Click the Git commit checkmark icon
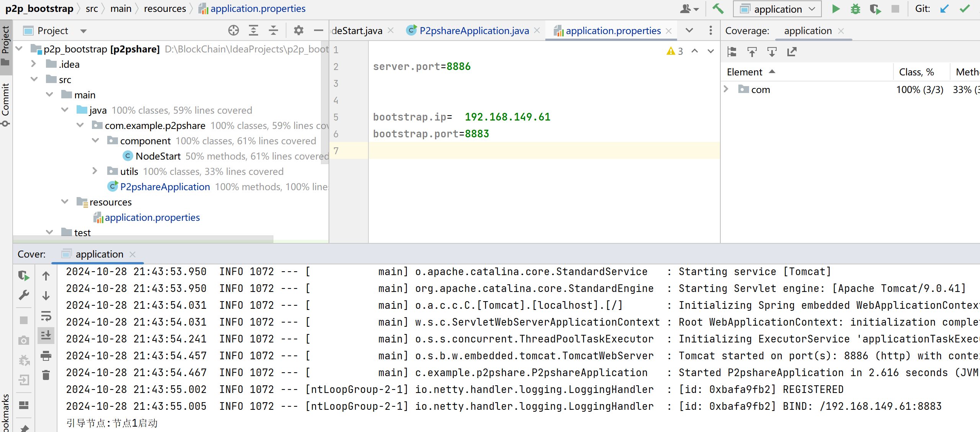The image size is (980, 432). point(964,9)
